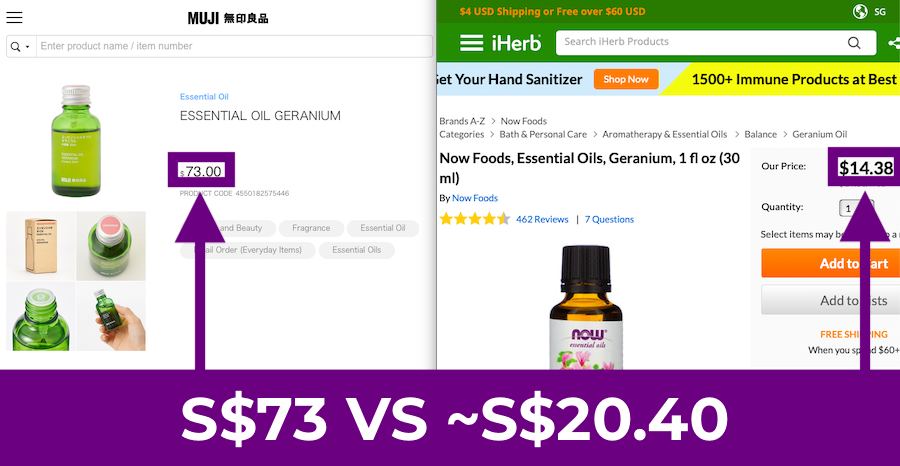Go to Aromatherapy & Essential Oils breadcrumb

point(665,134)
